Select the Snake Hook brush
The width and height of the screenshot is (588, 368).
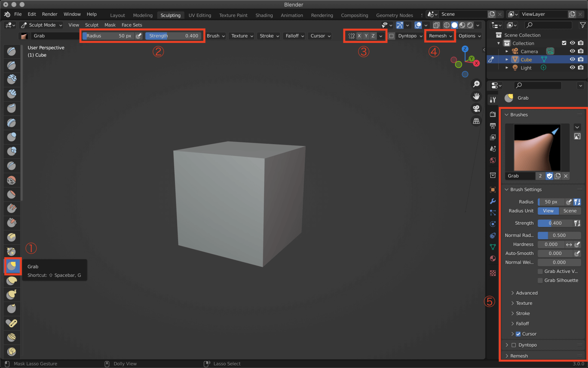pyautogui.click(x=12, y=294)
